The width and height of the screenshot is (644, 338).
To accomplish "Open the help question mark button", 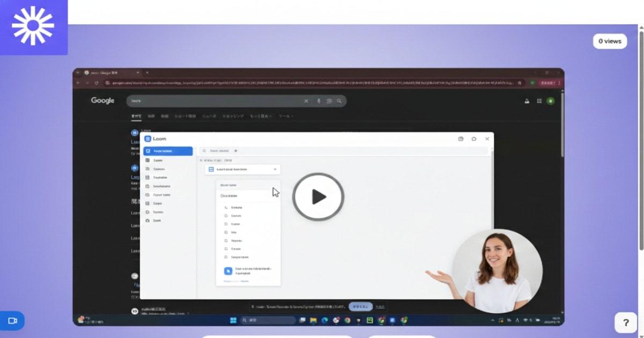I will pyautogui.click(x=625, y=322).
